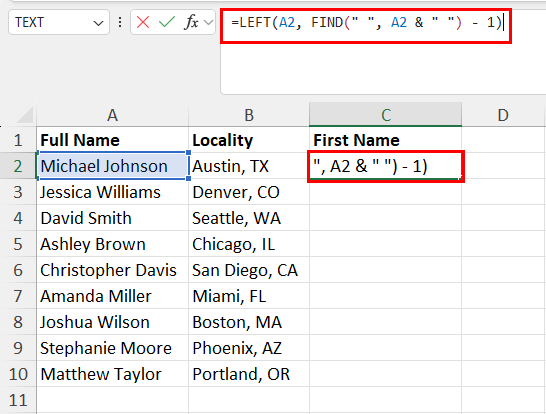Click cell with Matthew Taylor
Screen dimensions: 546x414
click(112, 374)
